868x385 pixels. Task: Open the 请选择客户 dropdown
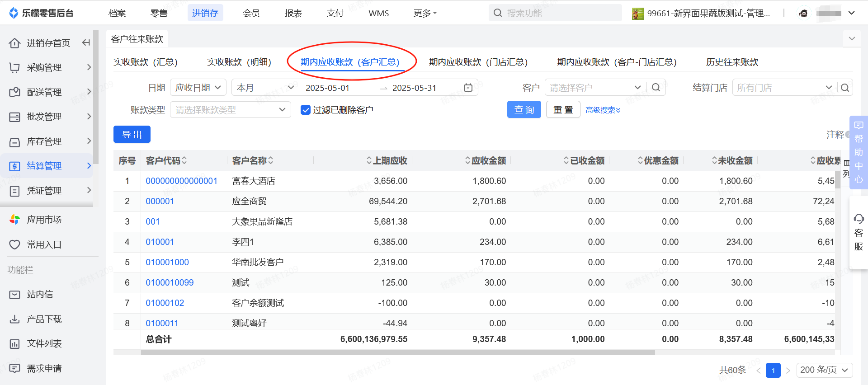[x=595, y=87]
